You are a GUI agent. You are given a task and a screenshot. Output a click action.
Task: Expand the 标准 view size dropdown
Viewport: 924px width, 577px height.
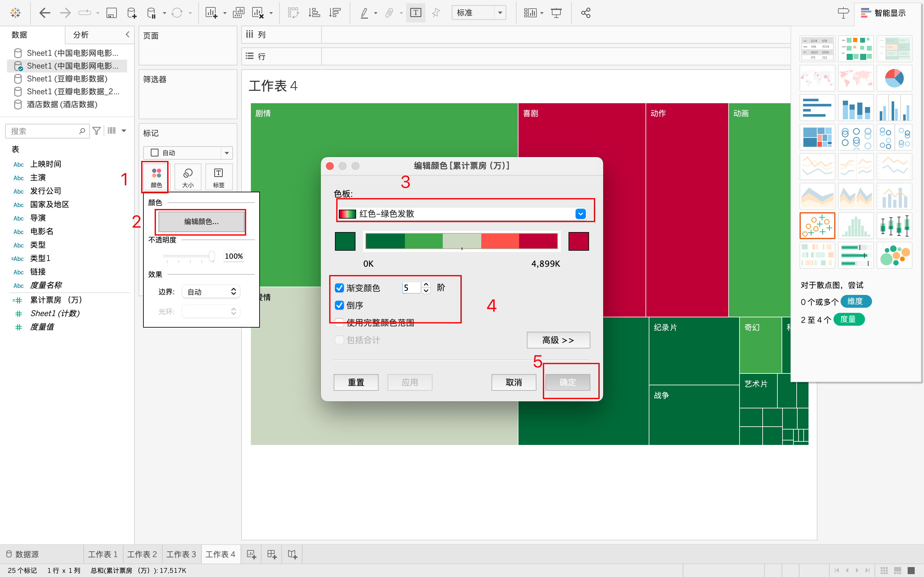point(500,13)
